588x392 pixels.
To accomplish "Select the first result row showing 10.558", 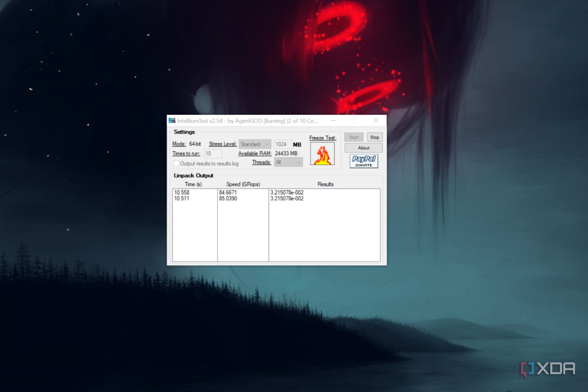I will tap(182, 192).
